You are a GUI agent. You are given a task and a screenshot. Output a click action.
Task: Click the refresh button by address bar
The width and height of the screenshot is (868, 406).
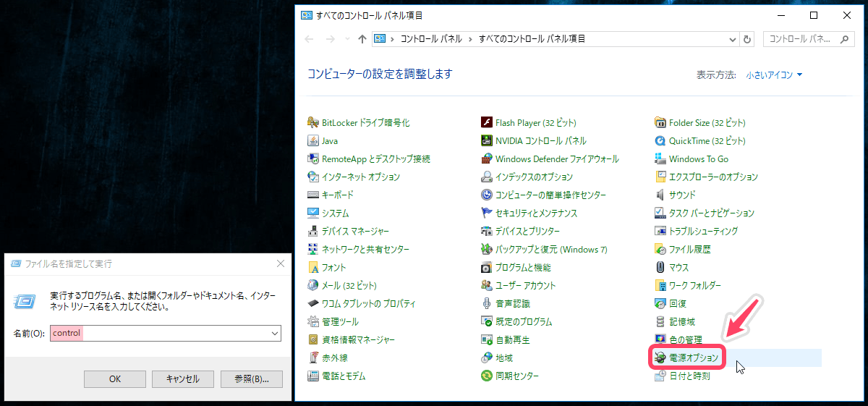point(747,39)
